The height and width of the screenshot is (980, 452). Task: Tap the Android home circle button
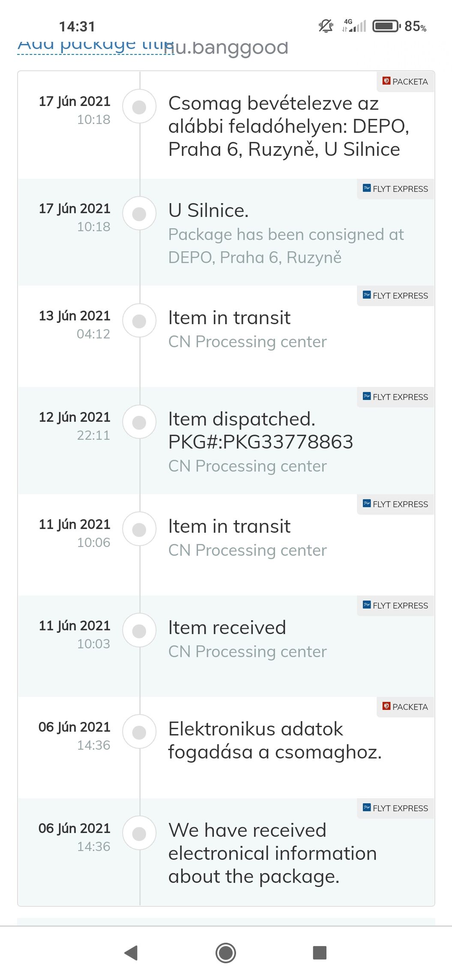[226, 953]
